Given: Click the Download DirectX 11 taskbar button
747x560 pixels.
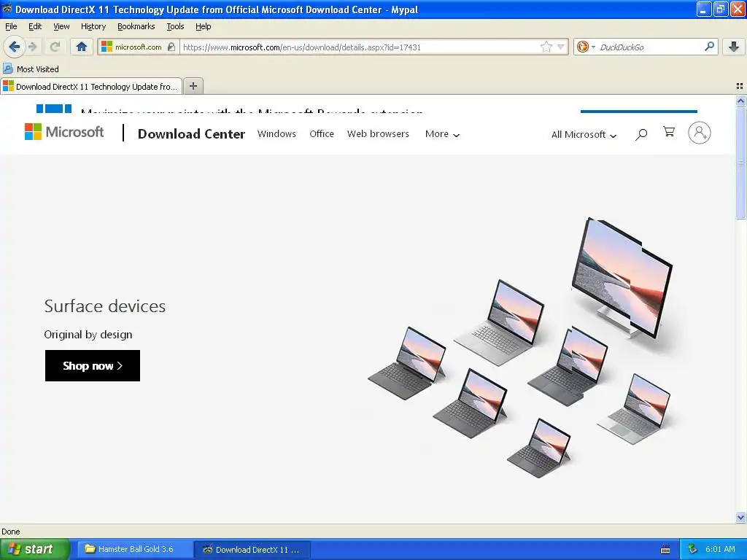Looking at the screenshot, I should pos(252,550).
